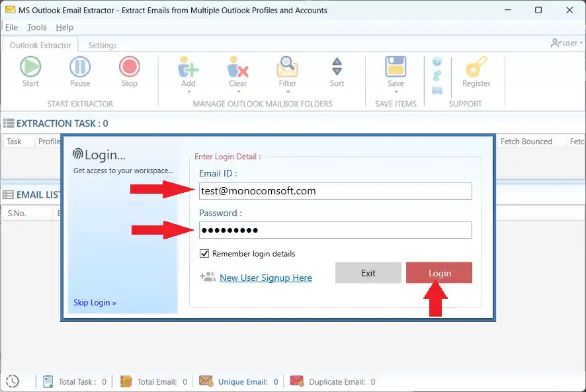The height and width of the screenshot is (392, 586).
Task: Click the Save floppy disk icon
Action: pyautogui.click(x=396, y=67)
